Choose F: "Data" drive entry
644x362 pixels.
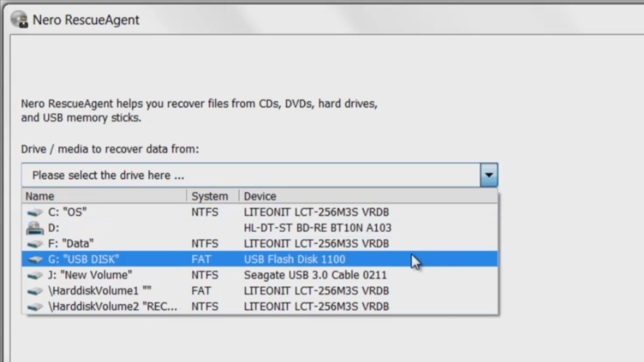pyautogui.click(x=260, y=243)
